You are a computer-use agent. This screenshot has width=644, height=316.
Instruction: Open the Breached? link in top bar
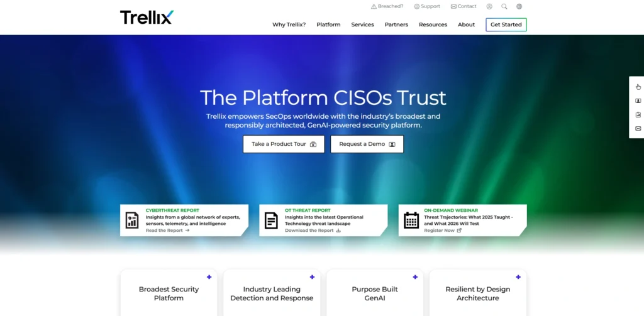387,6
